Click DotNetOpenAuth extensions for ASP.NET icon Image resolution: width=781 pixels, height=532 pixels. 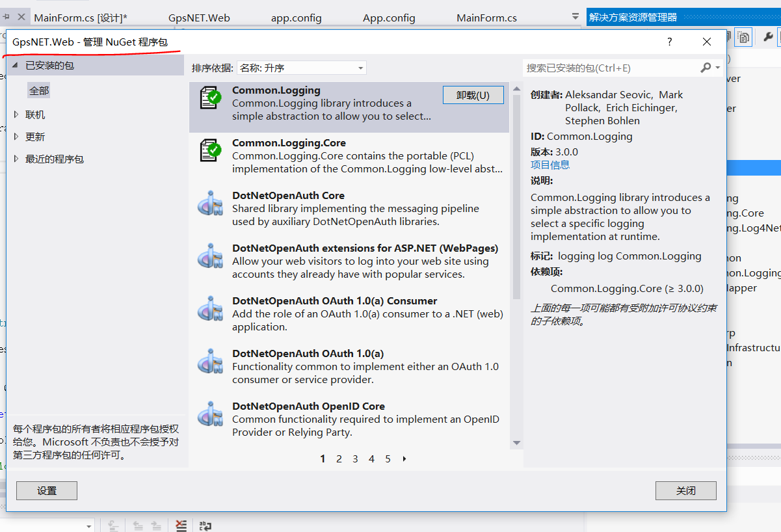pos(210,256)
